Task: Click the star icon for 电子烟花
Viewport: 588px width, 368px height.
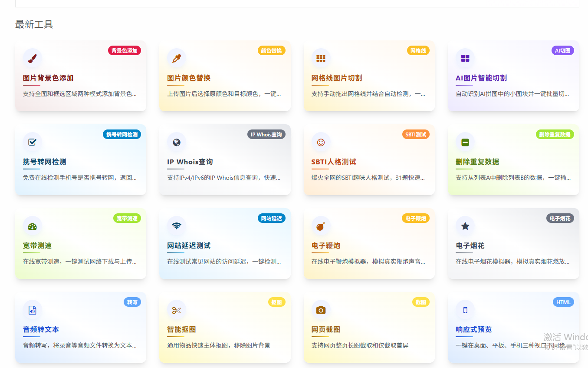Action: click(465, 226)
